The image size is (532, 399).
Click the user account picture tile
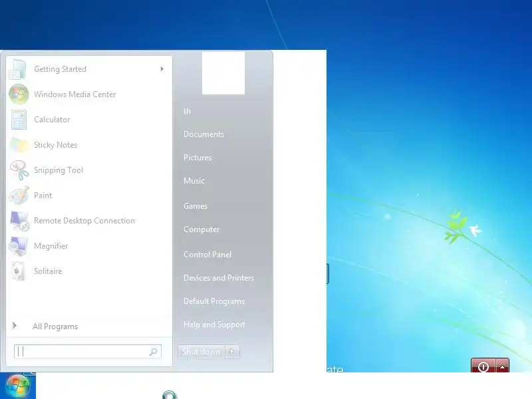[x=223, y=73]
